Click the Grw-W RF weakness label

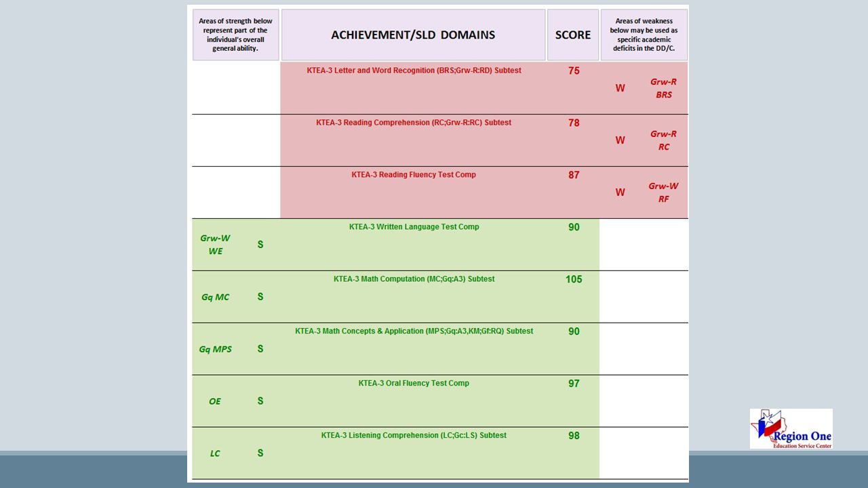[663, 192]
